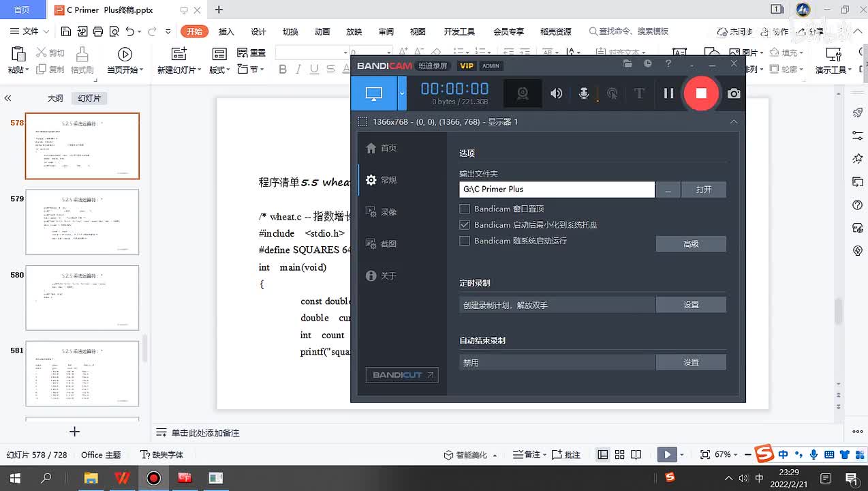This screenshot has height=491, width=868.
Task: Switch to 设计 ribbon tab
Action: (x=258, y=31)
